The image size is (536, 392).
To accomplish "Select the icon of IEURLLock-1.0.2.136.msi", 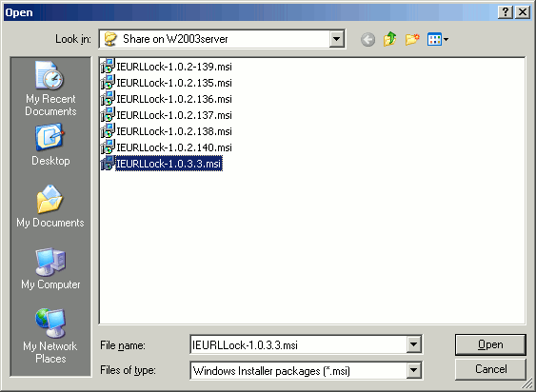I will 108,98.
